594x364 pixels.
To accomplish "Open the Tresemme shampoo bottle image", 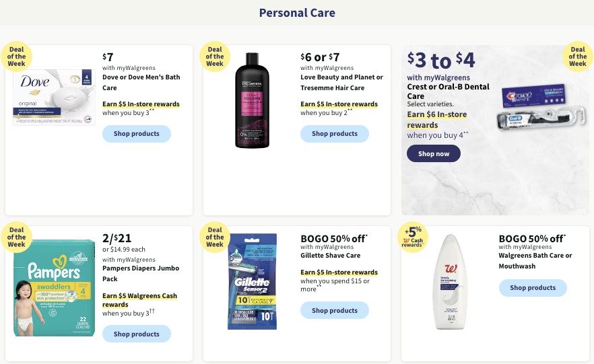I will pos(253,100).
